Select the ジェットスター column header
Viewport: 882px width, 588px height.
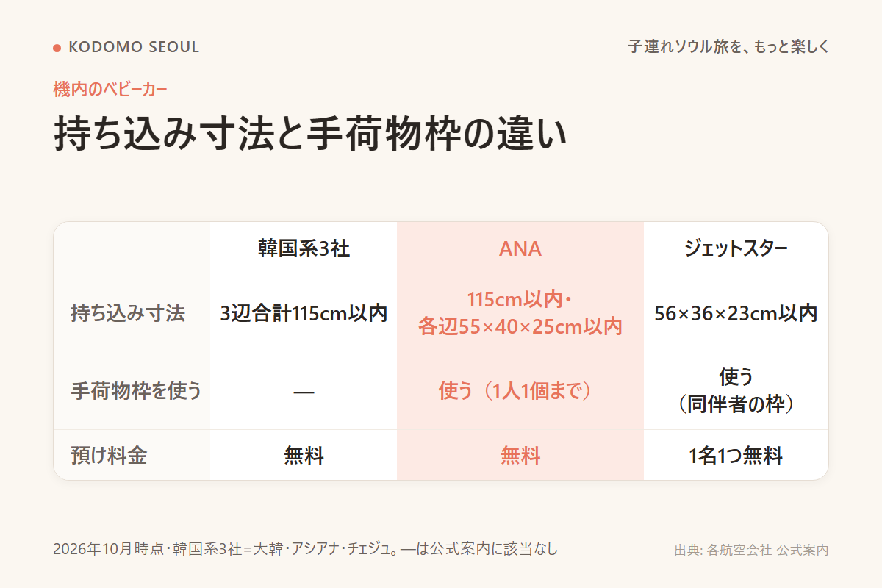[736, 248]
